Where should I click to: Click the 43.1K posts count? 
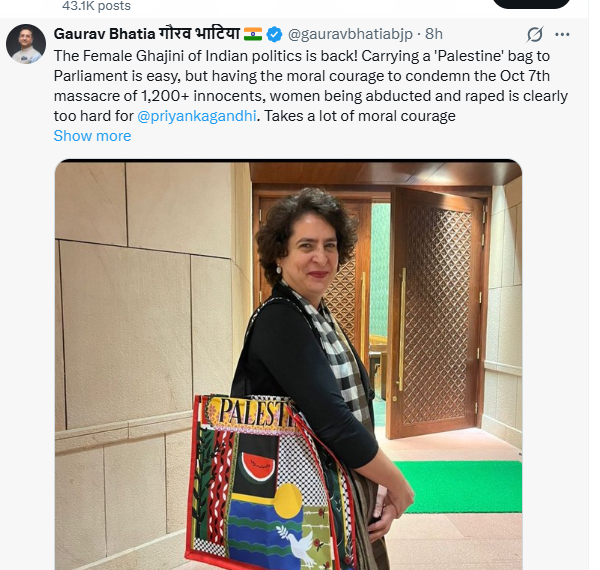[96, 6]
